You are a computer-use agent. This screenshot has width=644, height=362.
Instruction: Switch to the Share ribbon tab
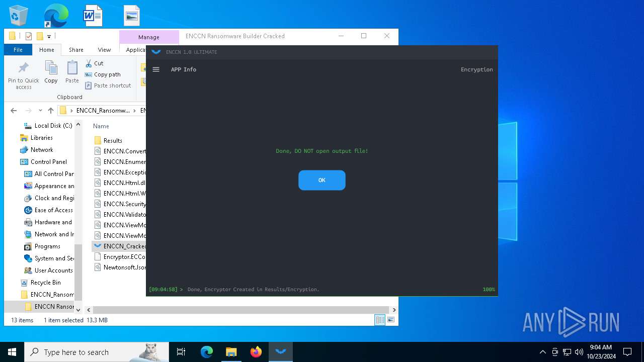click(x=76, y=50)
